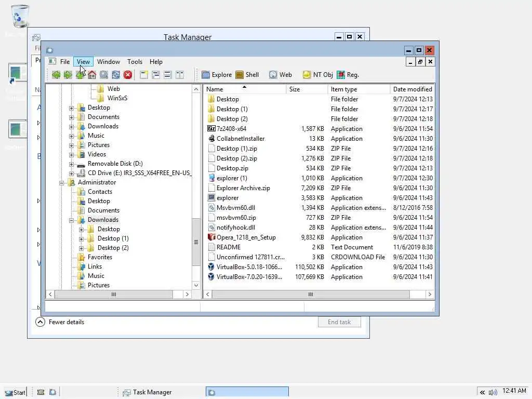Click the Reg. registry toolbar button
The height and width of the screenshot is (399, 532).
(348, 75)
